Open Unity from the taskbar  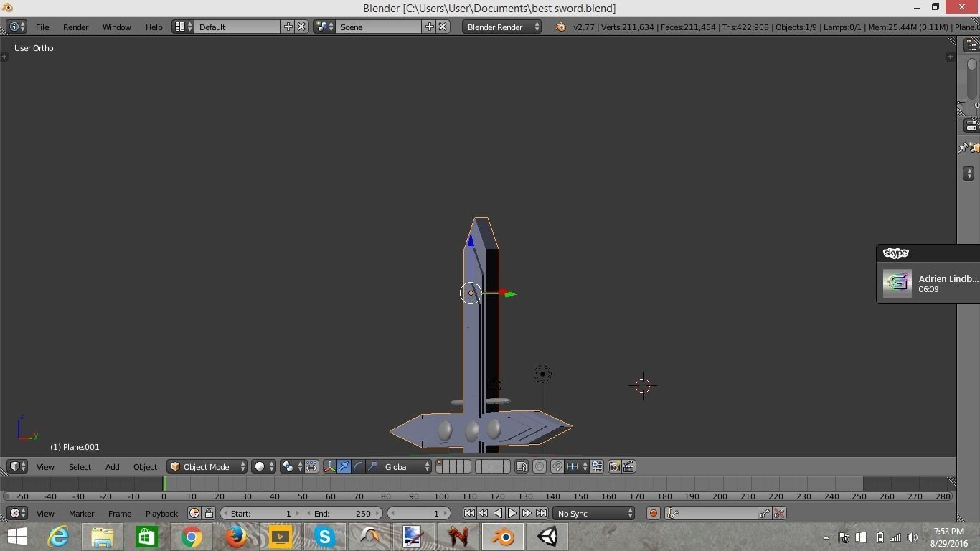point(547,537)
